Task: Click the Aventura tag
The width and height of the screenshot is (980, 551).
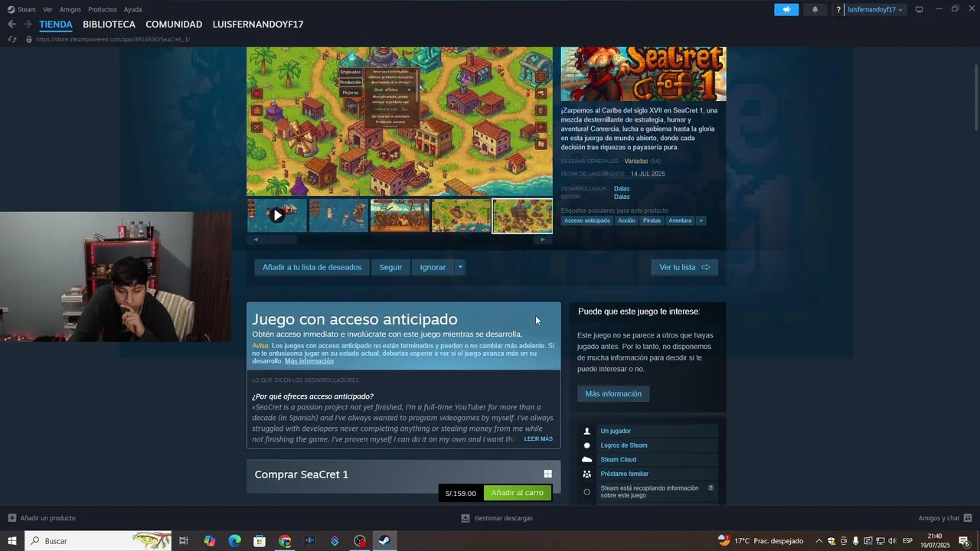Action: pos(680,220)
